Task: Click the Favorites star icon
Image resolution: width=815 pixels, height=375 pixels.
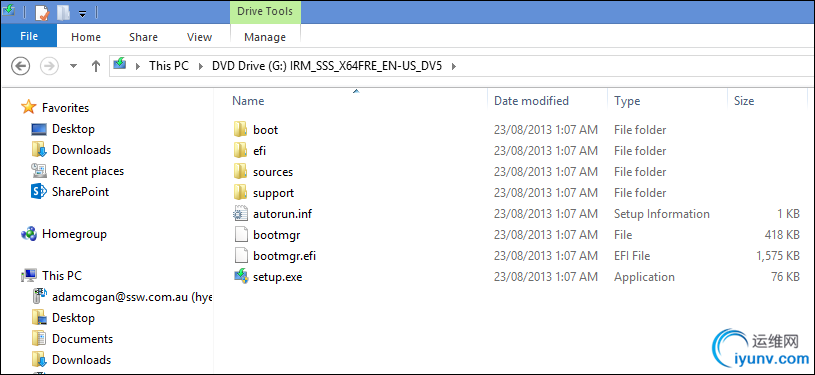Action: click(x=28, y=107)
